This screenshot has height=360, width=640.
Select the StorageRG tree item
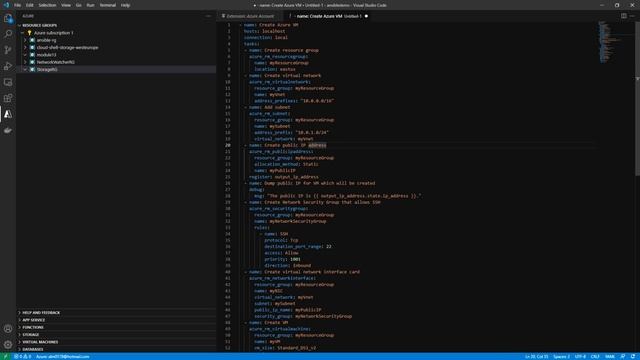116,69
